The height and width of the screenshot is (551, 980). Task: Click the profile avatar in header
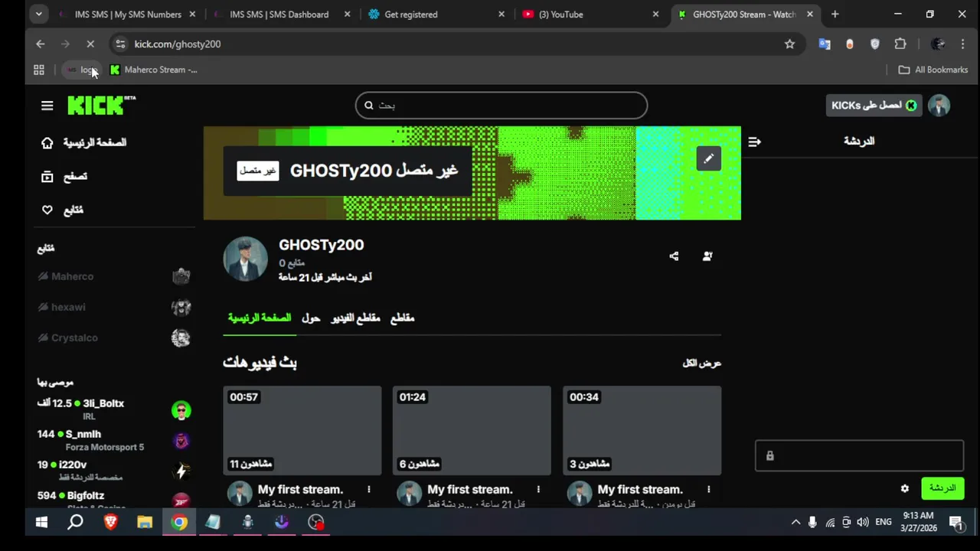pos(939,106)
